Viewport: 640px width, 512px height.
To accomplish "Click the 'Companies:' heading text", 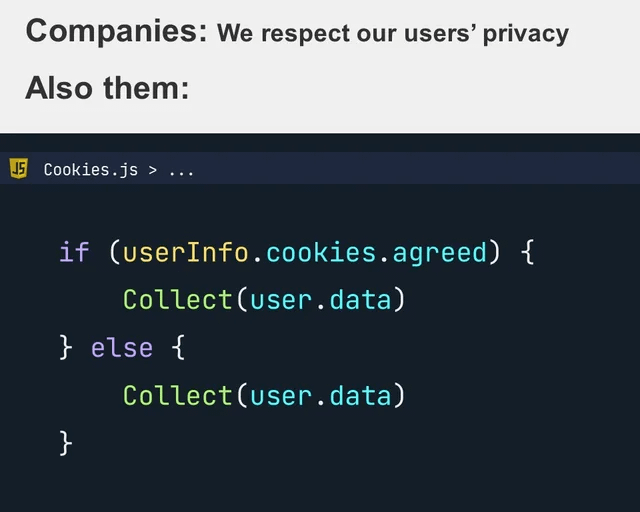I will click(117, 32).
